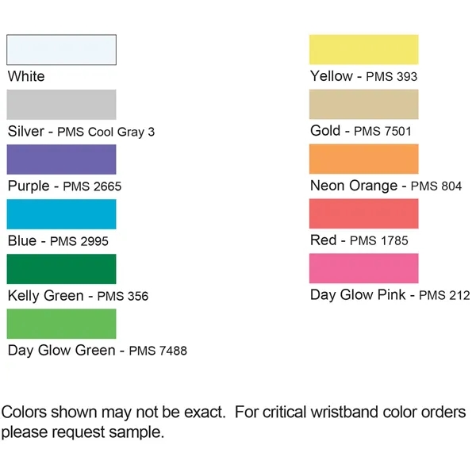Select the Silver color swatch
Screen dimensions: 476x476
tap(61, 105)
